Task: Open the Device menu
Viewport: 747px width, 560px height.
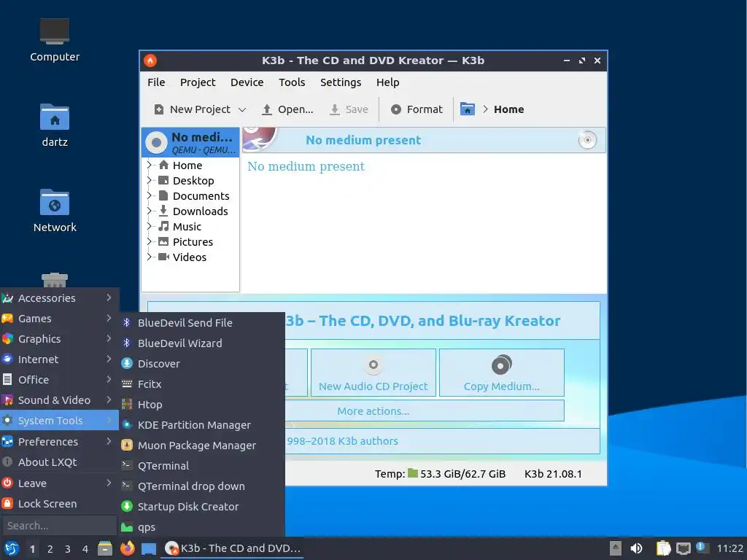Action: (x=247, y=82)
